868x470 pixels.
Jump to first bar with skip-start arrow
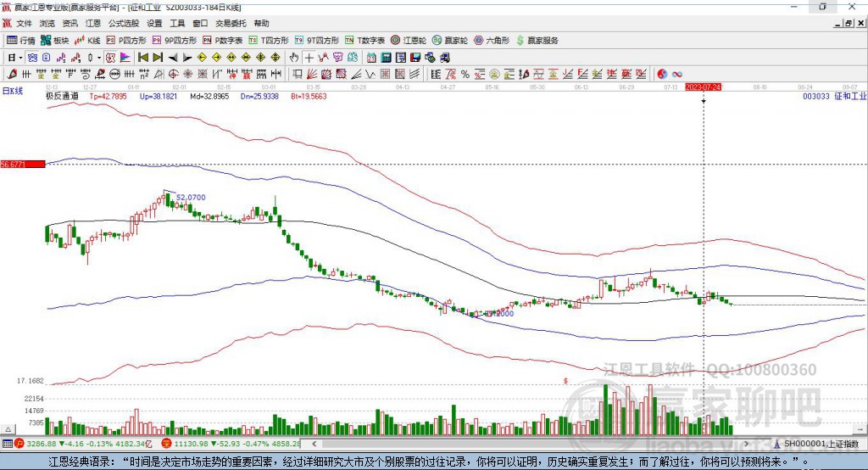[x=142, y=58]
